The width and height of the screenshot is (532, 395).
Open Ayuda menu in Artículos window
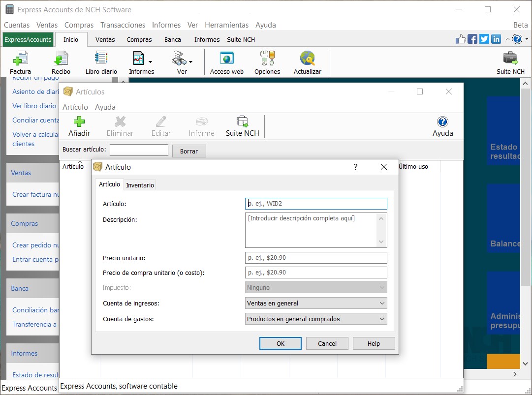pyautogui.click(x=105, y=107)
